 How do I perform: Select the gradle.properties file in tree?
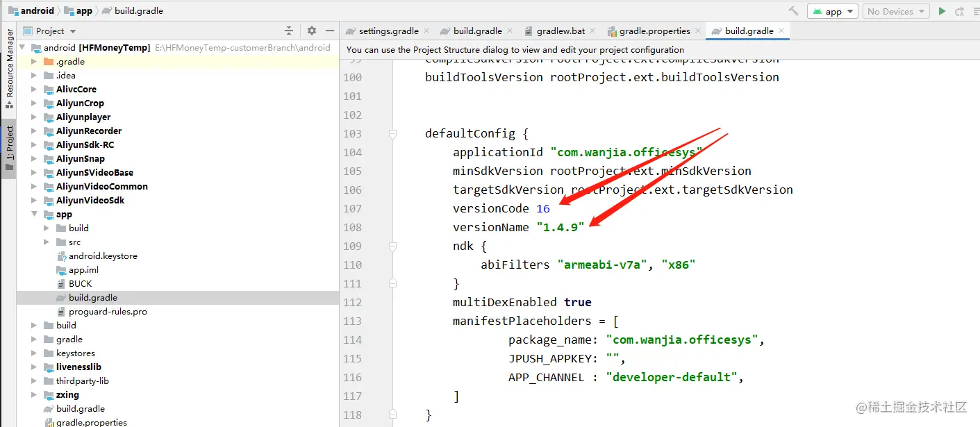pyautogui.click(x=92, y=421)
